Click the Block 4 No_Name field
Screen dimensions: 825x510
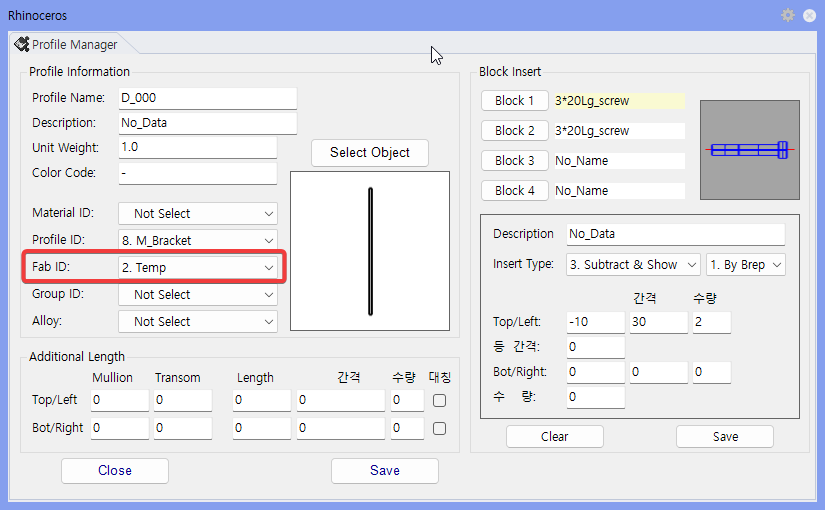(619, 191)
